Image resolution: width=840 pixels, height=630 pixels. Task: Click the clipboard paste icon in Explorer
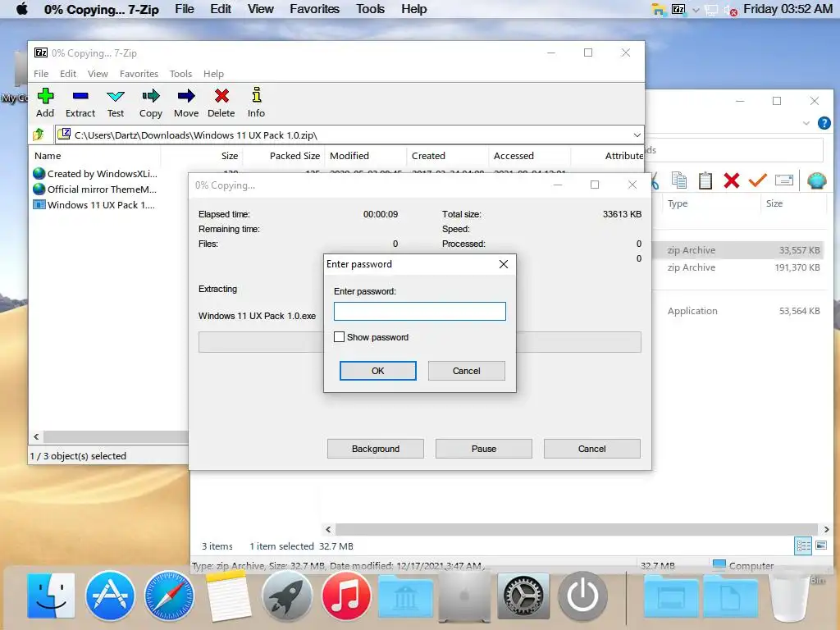pos(705,180)
